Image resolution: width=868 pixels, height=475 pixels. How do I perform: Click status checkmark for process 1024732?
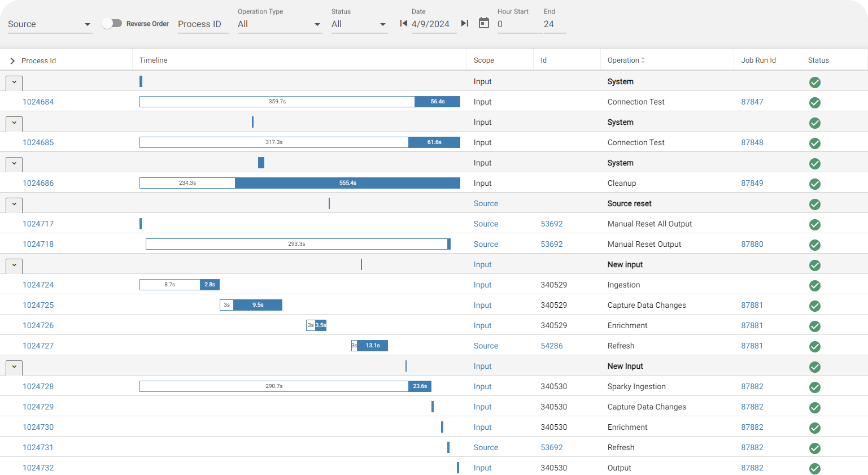click(x=814, y=468)
